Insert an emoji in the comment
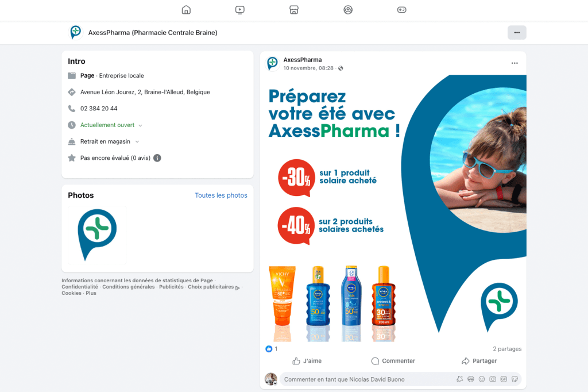Image resolution: width=588 pixels, height=392 pixels. point(482,379)
